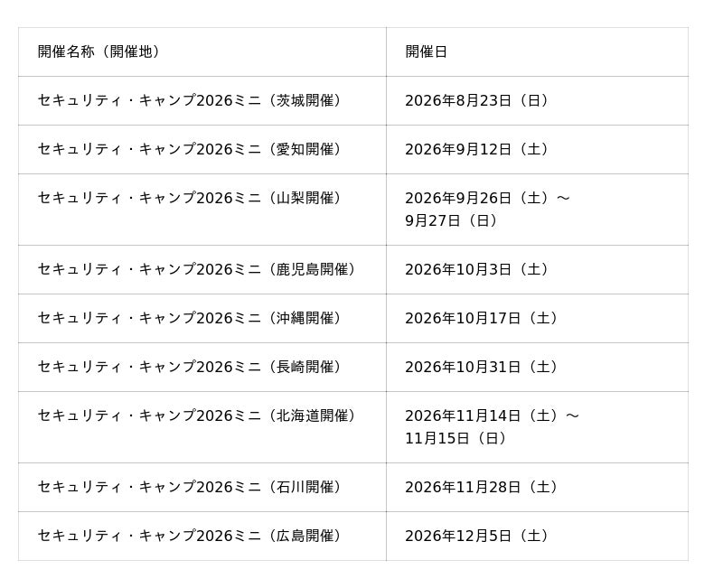Select the 広島開催 event name cell
The image size is (723, 588).
[192, 536]
